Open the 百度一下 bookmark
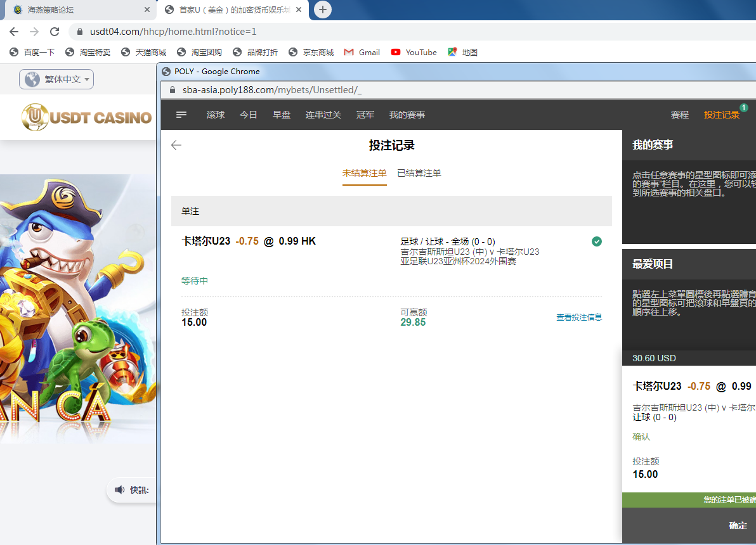This screenshot has width=756, height=545. (32, 52)
